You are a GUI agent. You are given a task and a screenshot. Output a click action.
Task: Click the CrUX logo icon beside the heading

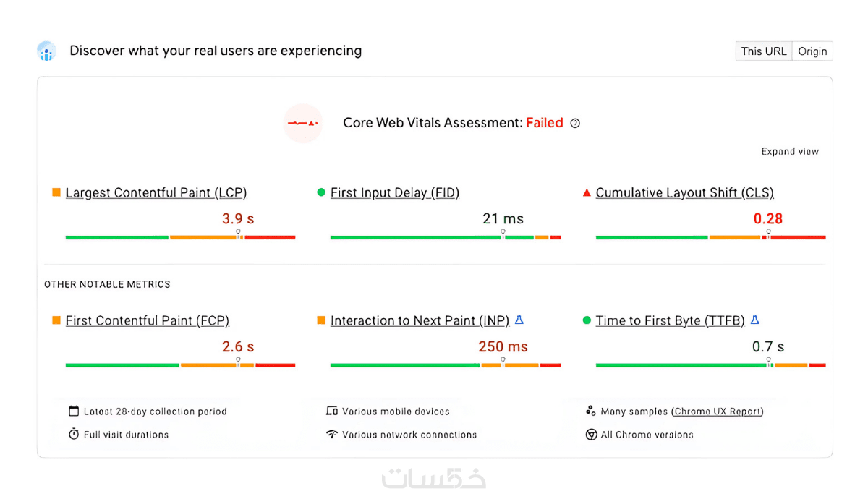click(x=47, y=51)
